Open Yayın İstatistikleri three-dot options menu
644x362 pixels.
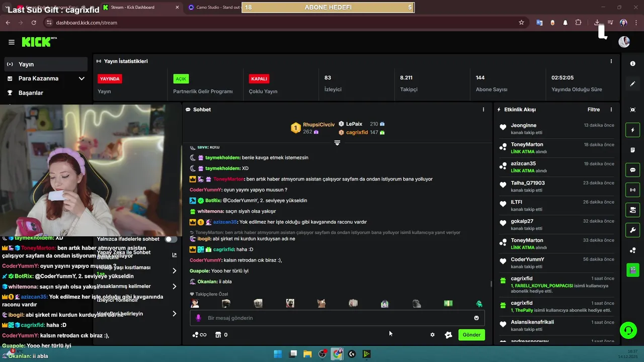(611, 61)
